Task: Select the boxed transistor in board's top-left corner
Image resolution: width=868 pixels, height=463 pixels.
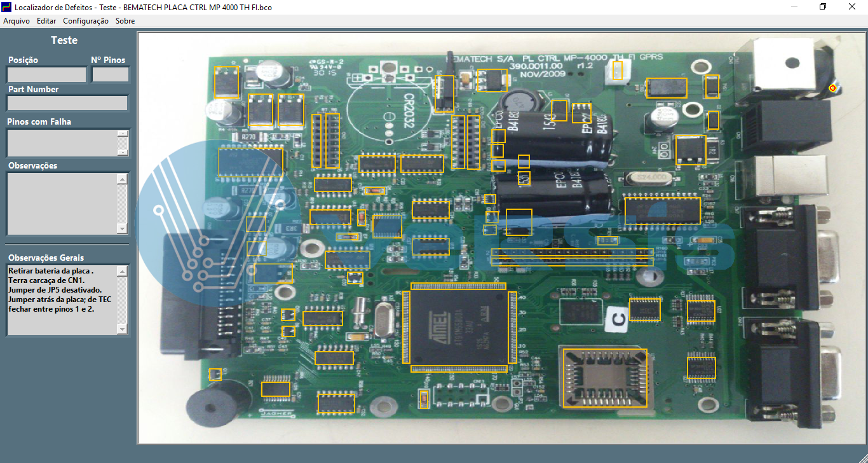Action: coord(227,82)
